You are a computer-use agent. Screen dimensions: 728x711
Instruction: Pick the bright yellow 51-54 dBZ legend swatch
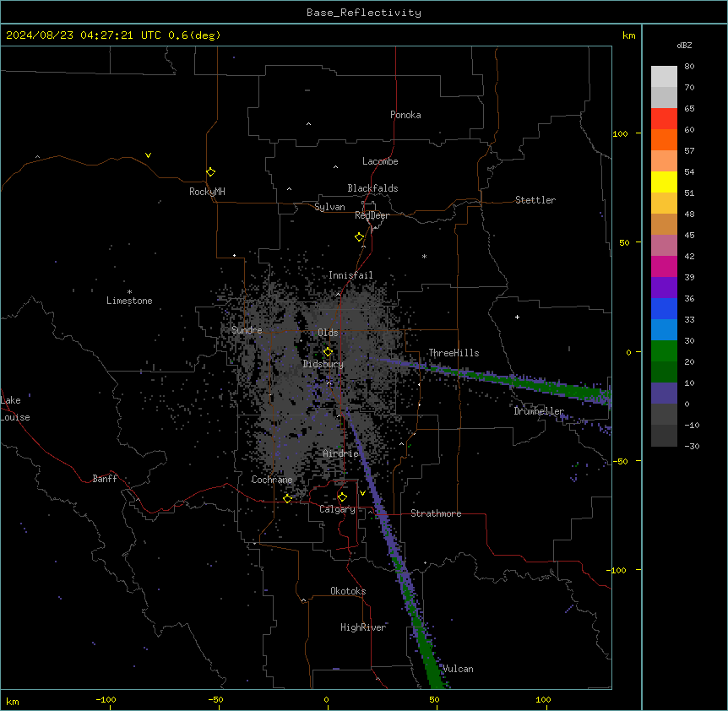[664, 182]
